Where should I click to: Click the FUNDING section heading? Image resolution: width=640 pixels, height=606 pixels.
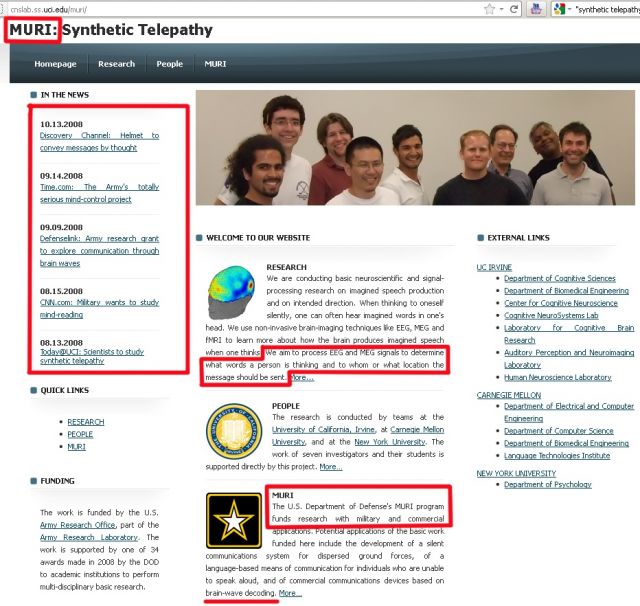[57, 481]
